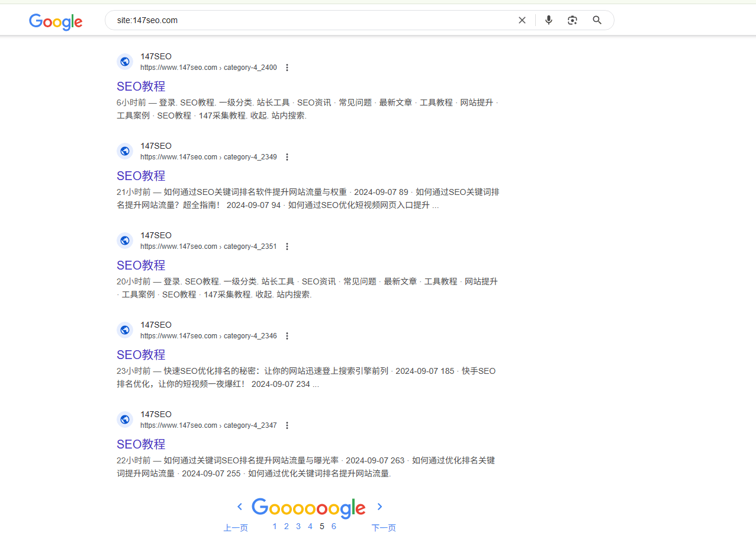
Task: Open SEO教程 title of category-4_2349 result
Action: coord(141,176)
